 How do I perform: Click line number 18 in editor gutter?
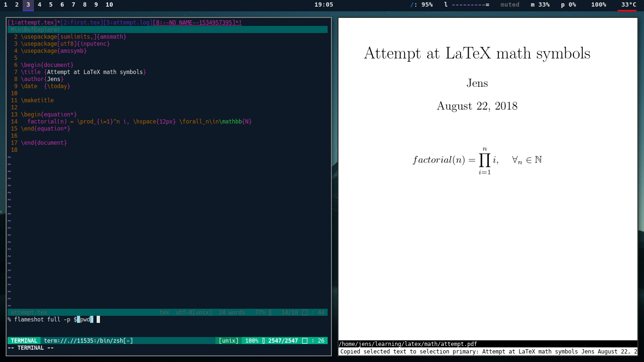coord(14,150)
